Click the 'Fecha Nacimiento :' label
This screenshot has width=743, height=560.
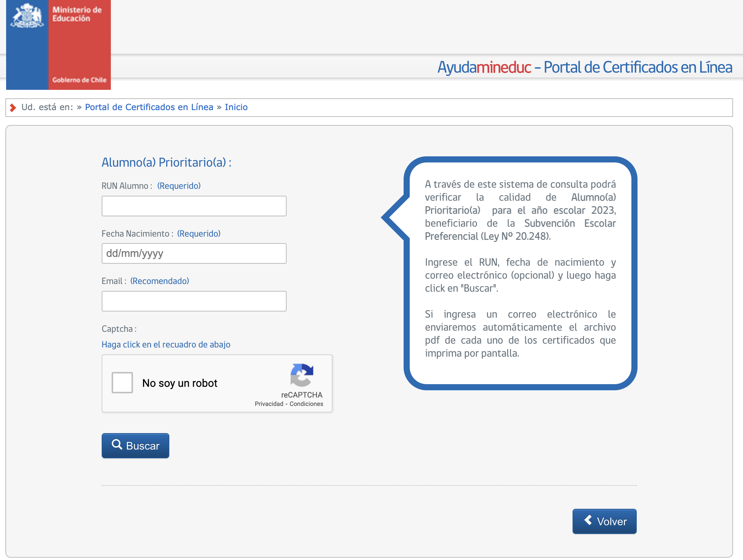[x=138, y=234]
